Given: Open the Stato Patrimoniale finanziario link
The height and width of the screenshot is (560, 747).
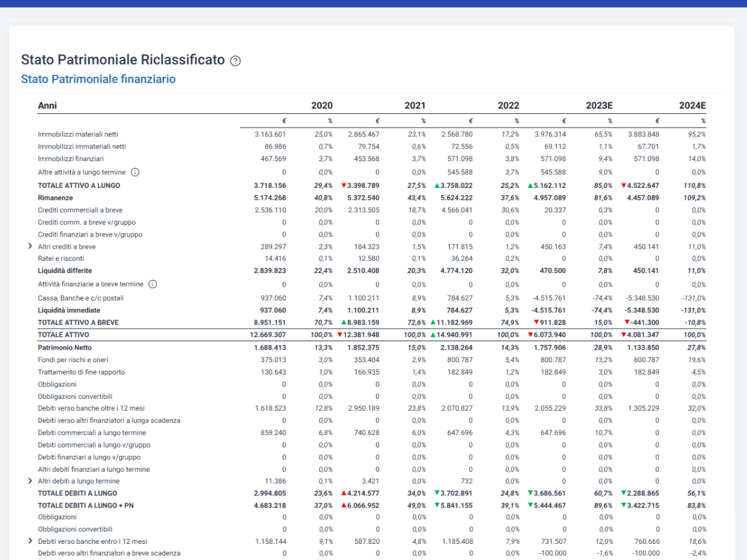Looking at the screenshot, I should [x=98, y=79].
